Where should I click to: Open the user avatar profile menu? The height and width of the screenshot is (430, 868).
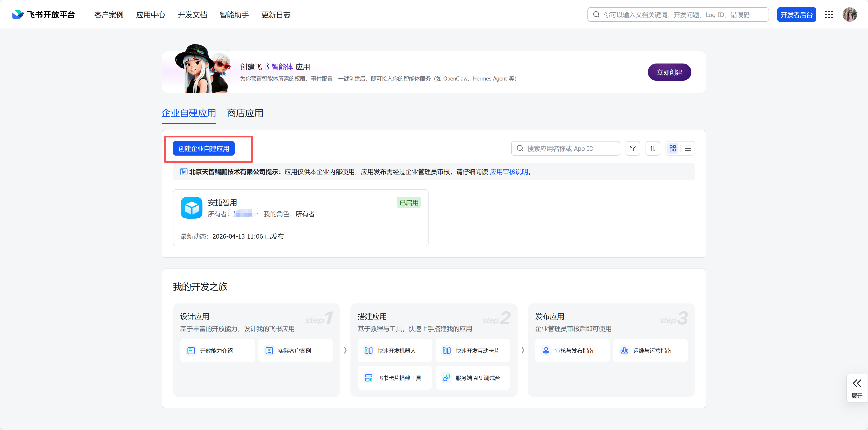849,15
